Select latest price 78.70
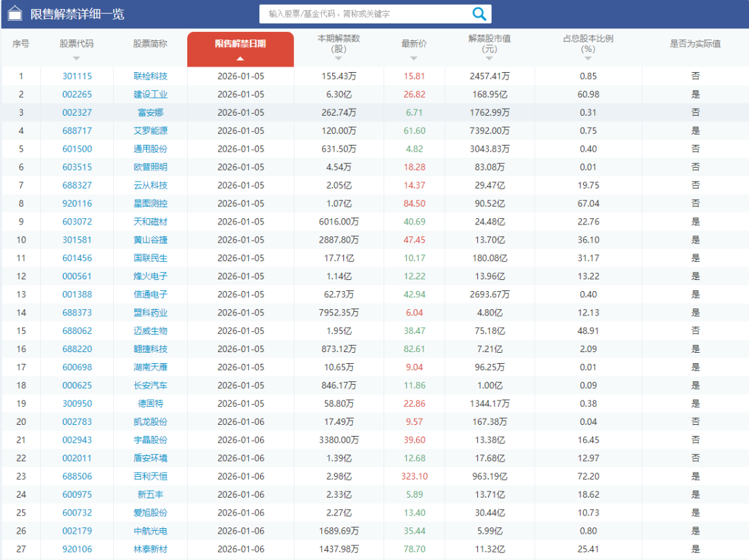Image resolution: width=749 pixels, height=560 pixels. (414, 549)
